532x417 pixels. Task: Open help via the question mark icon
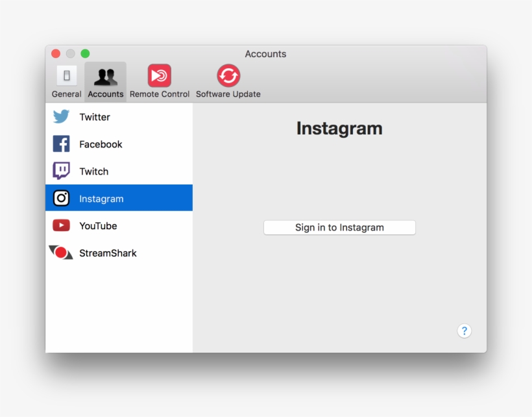point(465,331)
